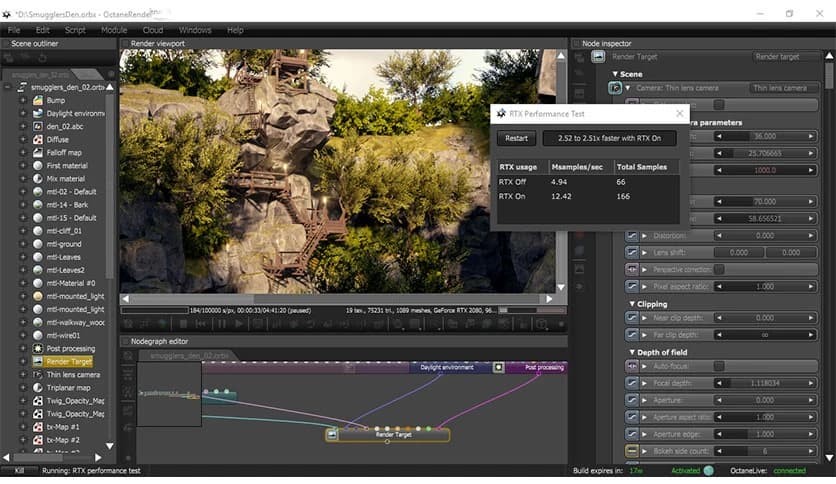Collapse the Depth of field section
Viewport: 836px width, 484px height.
(x=632, y=352)
